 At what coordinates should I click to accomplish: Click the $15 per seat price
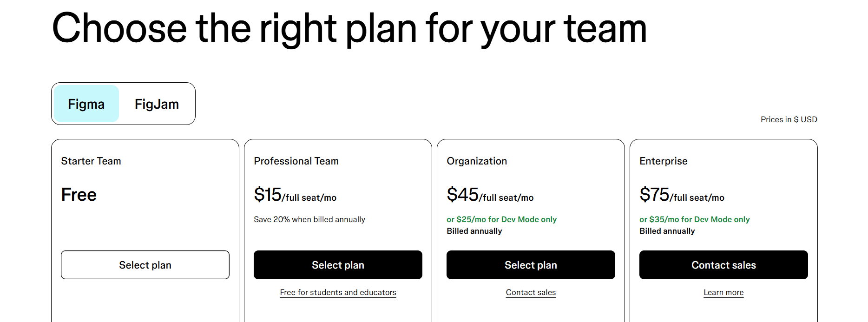[x=295, y=195]
